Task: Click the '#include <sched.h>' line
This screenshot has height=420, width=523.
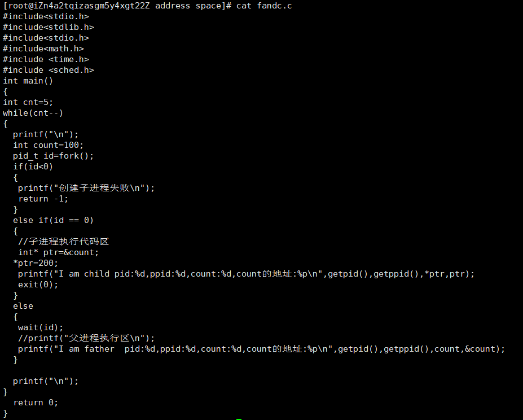Action: tap(49, 70)
